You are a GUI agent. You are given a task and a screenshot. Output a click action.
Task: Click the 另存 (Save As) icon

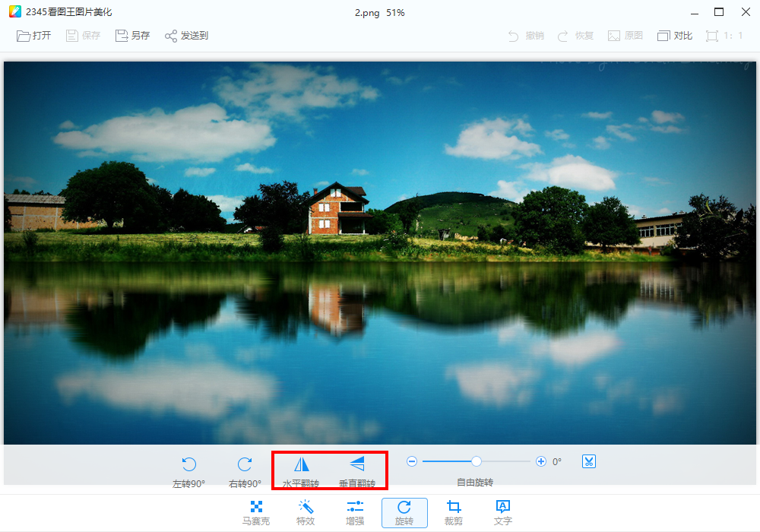click(122, 36)
